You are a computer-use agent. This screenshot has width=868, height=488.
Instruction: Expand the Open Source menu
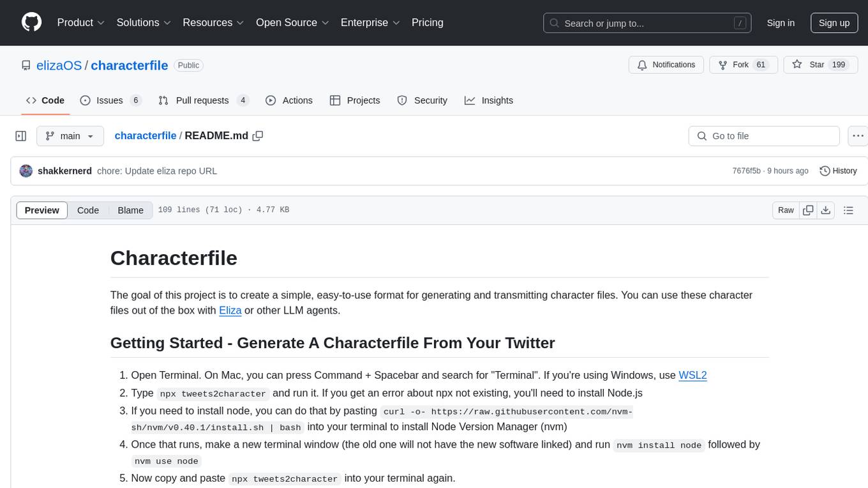tap(292, 22)
